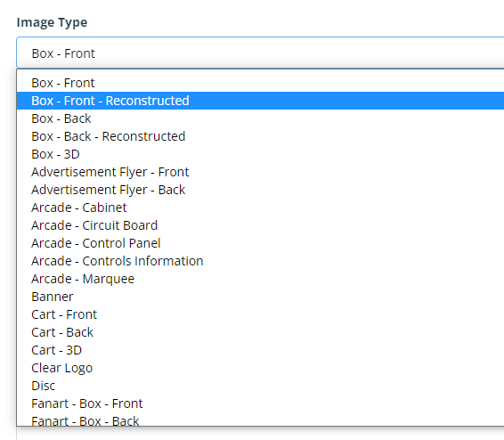The width and height of the screenshot is (504, 440).
Task: Select the first Box - Front list option
Action: [260, 83]
